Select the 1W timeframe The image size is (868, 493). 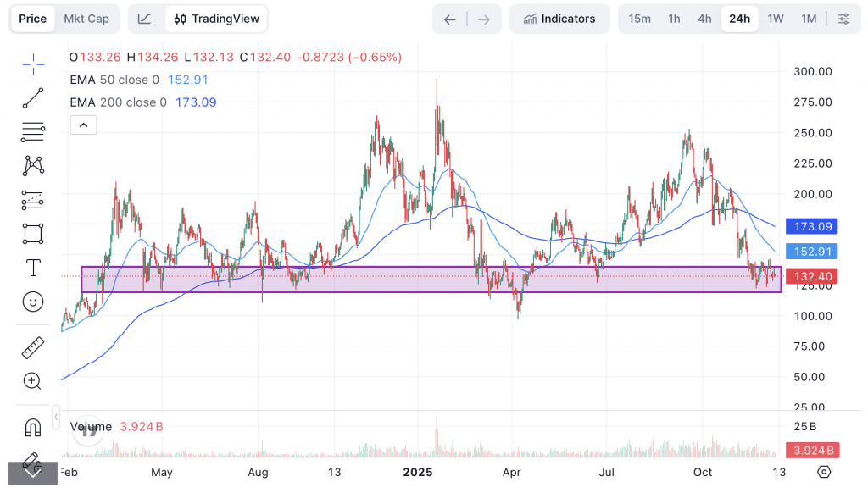coord(775,19)
